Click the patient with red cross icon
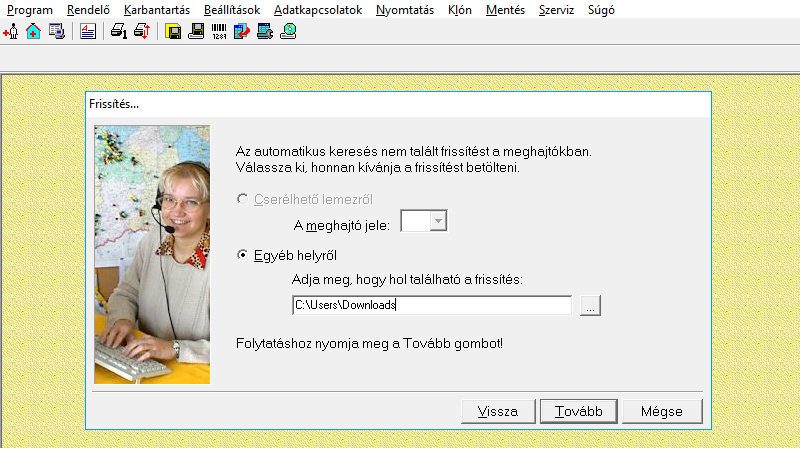Screen dimensions: 800x450 (11, 32)
